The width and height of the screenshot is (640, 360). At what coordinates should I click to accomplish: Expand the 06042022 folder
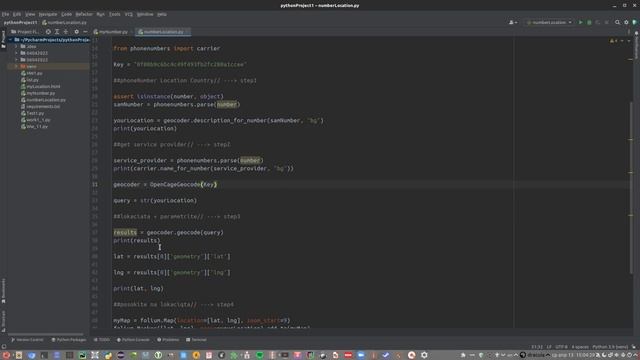16,60
